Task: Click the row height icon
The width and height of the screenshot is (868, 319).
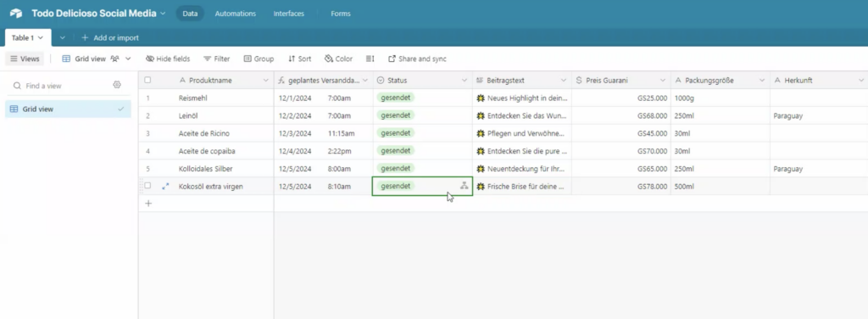Action: click(x=370, y=59)
